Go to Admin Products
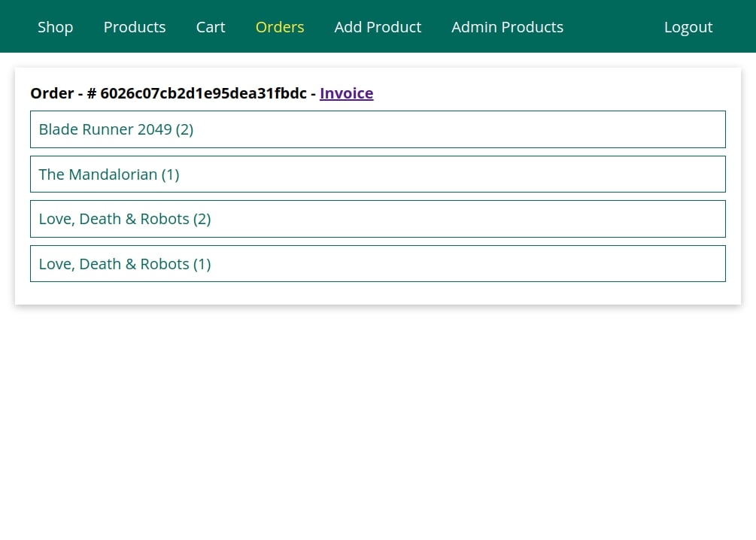 pos(507,27)
